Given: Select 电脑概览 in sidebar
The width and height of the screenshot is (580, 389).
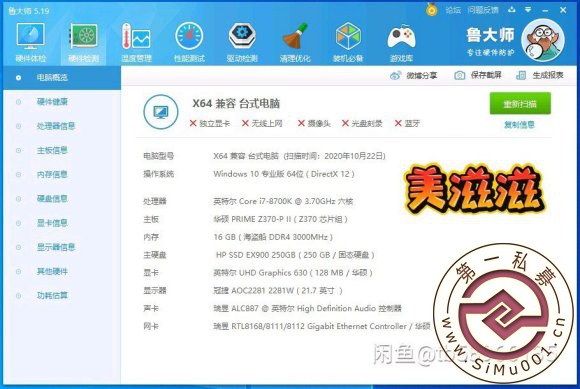Looking at the screenshot, I should tap(62, 78).
